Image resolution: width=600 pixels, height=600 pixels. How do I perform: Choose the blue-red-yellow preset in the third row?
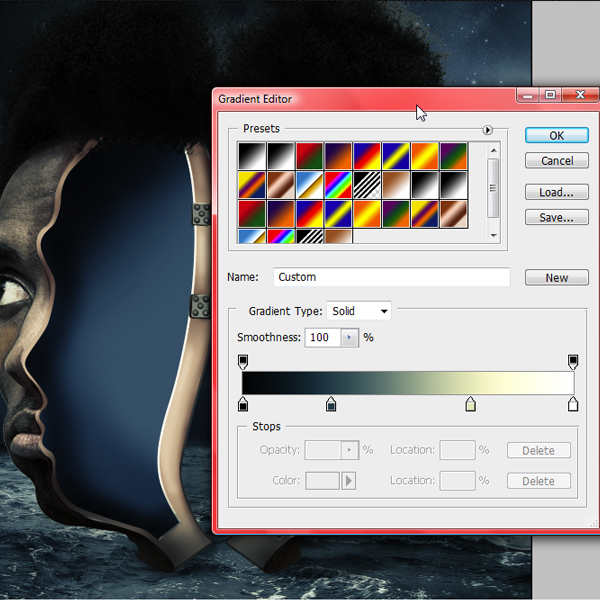coord(309,214)
